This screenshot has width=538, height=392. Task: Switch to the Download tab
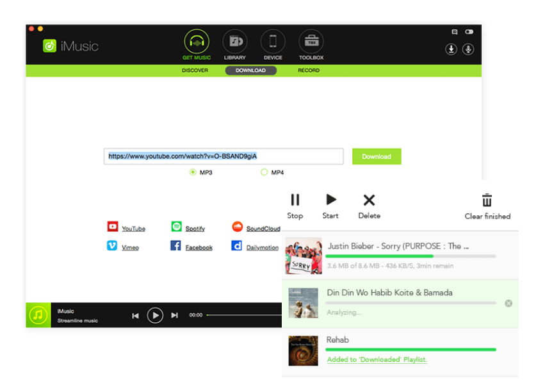(x=251, y=70)
